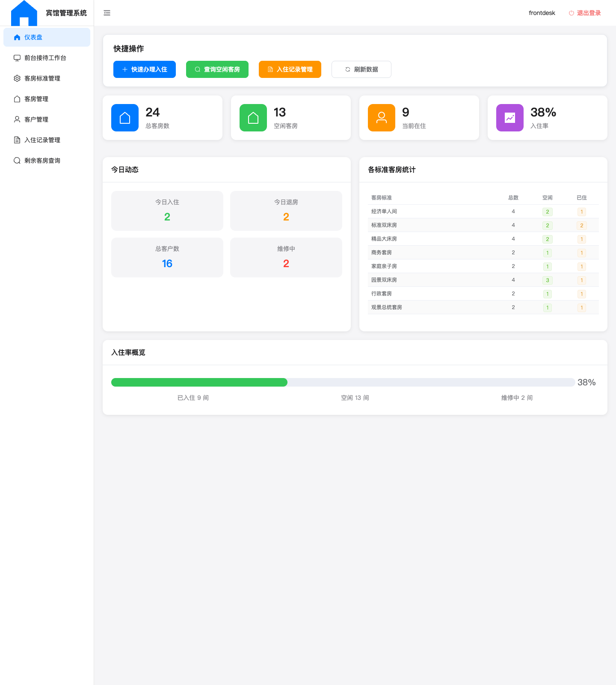Click the search icon beside 剩余客房查询
616x685 pixels.
click(x=17, y=161)
